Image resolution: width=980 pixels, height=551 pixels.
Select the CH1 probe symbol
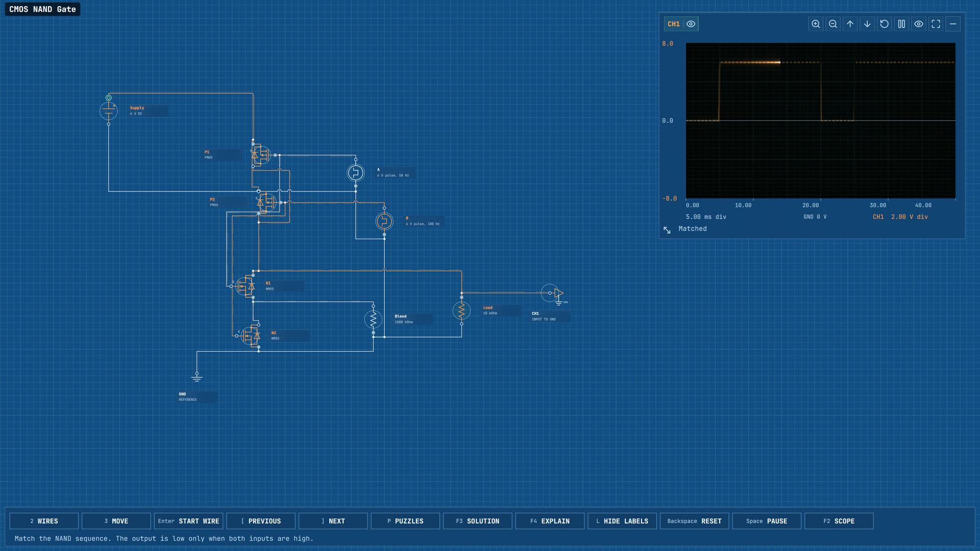click(x=553, y=293)
